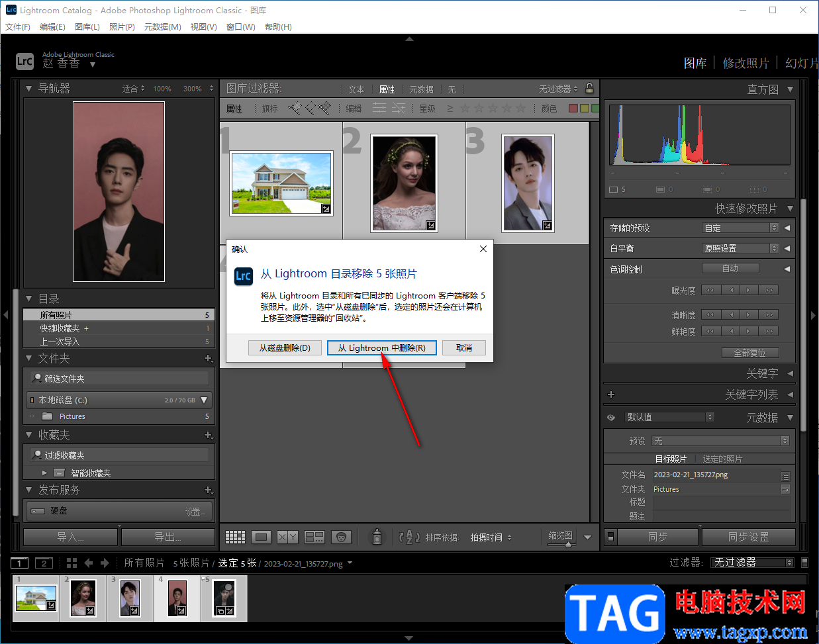Viewport: 819px width, 644px height.
Task: Open the 排序依据 拍摄时间 dropdown
Action: click(491, 537)
